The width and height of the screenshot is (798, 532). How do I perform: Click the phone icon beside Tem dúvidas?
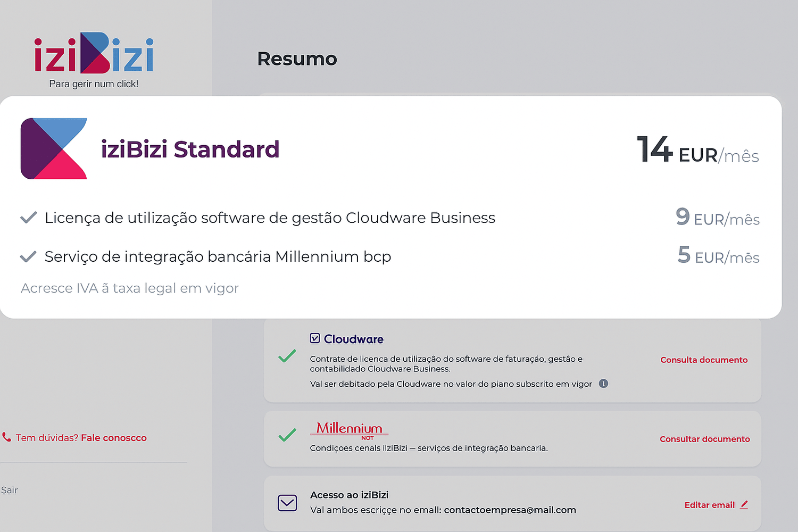coord(6,437)
